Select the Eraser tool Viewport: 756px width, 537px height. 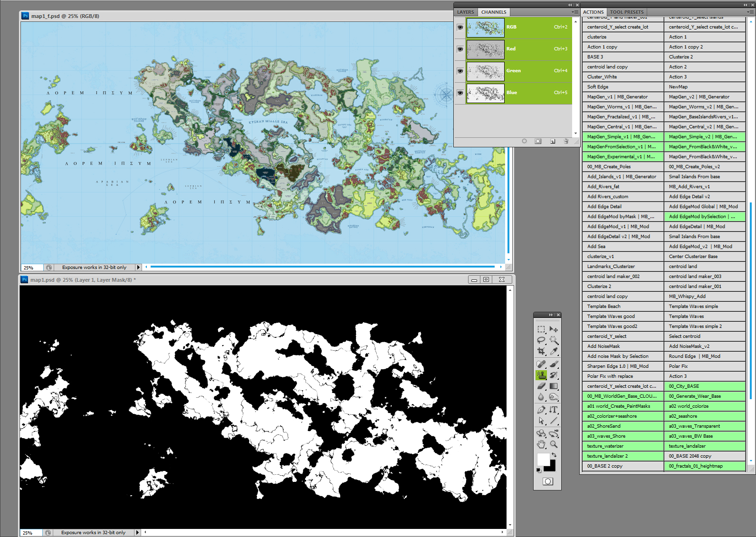(541, 386)
